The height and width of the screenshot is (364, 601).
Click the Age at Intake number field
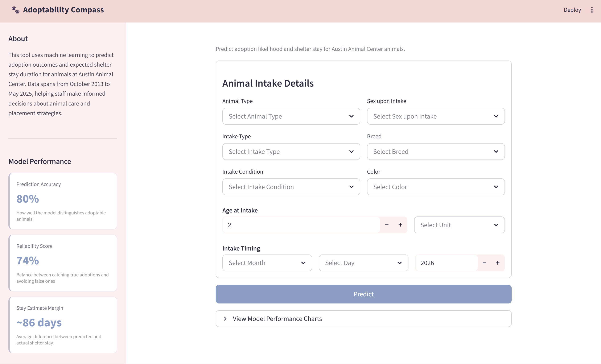pos(301,225)
